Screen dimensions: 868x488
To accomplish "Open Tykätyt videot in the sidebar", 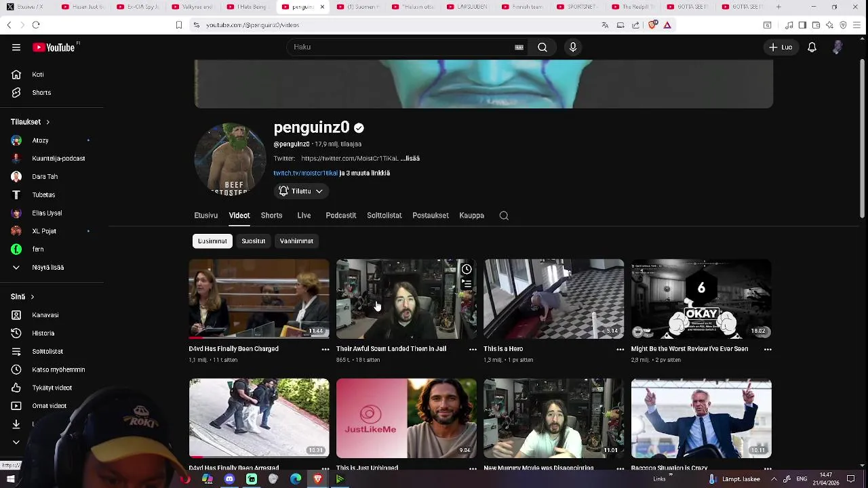I will (x=51, y=388).
